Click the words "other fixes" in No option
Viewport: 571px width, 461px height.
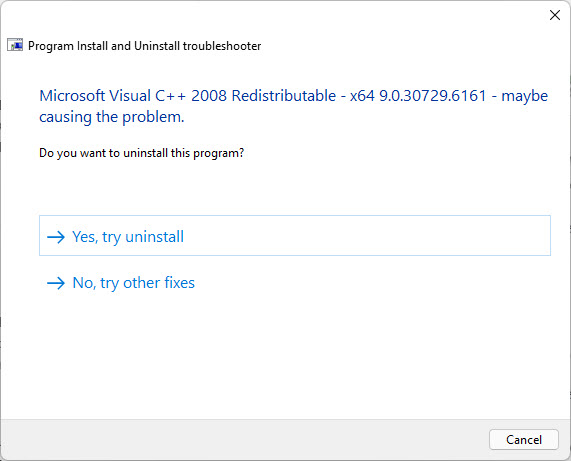159,283
